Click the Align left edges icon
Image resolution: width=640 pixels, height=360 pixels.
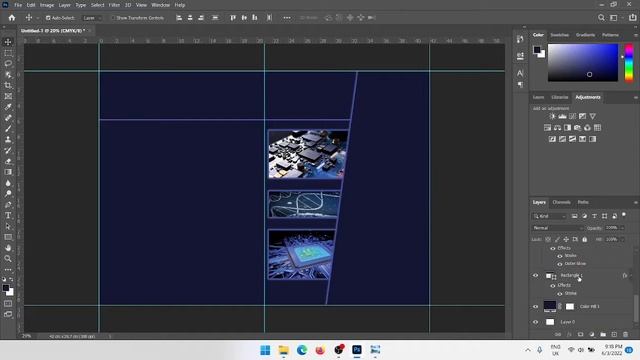179,18
